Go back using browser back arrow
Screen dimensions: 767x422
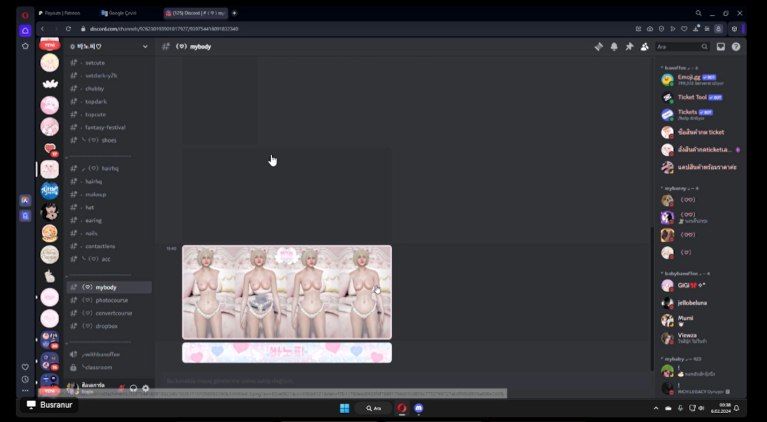click(43, 29)
